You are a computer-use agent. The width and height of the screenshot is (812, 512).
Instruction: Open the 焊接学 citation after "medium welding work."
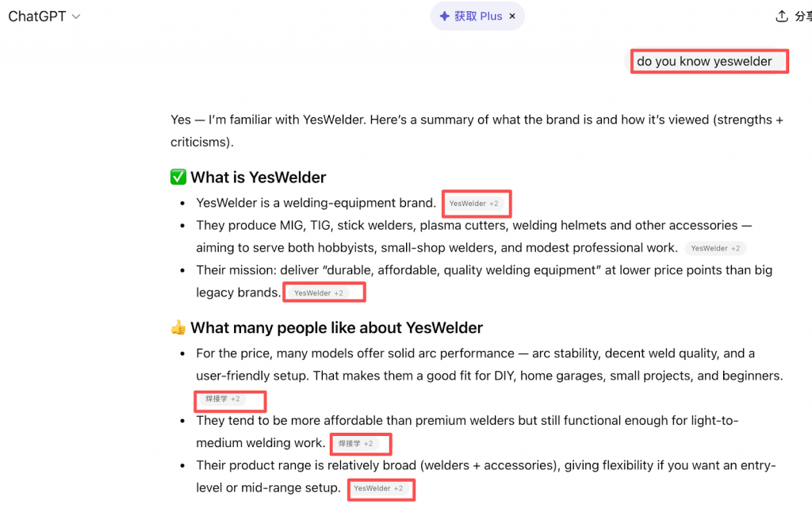click(355, 444)
